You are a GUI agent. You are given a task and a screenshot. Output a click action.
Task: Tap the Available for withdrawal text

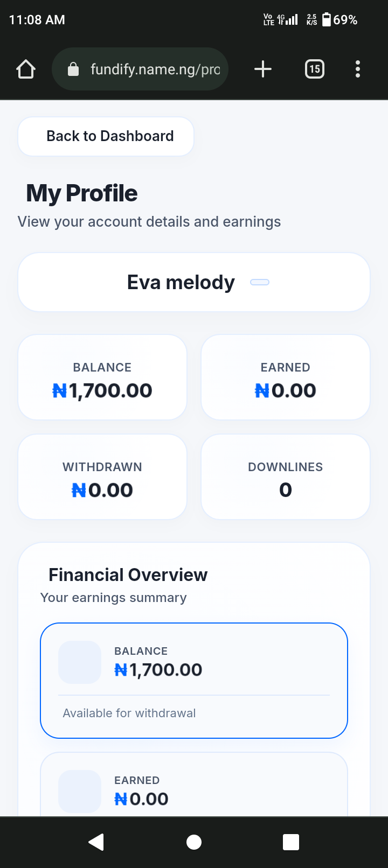tap(129, 713)
